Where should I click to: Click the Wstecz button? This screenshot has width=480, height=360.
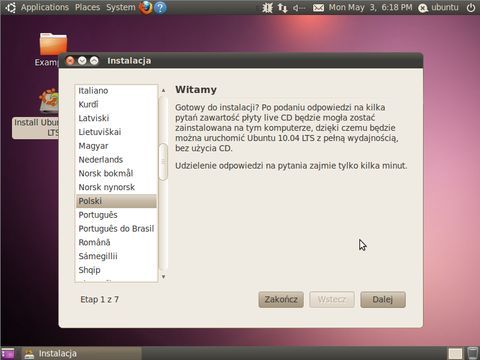tap(332, 299)
